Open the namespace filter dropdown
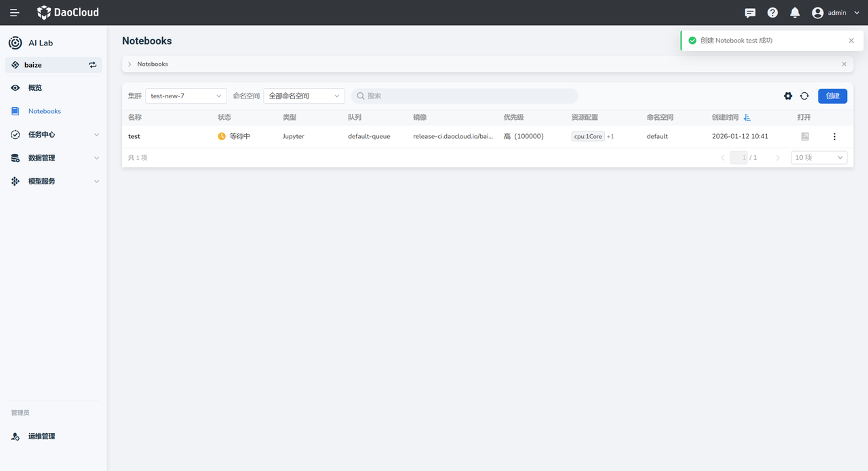The width and height of the screenshot is (868, 471). point(304,96)
